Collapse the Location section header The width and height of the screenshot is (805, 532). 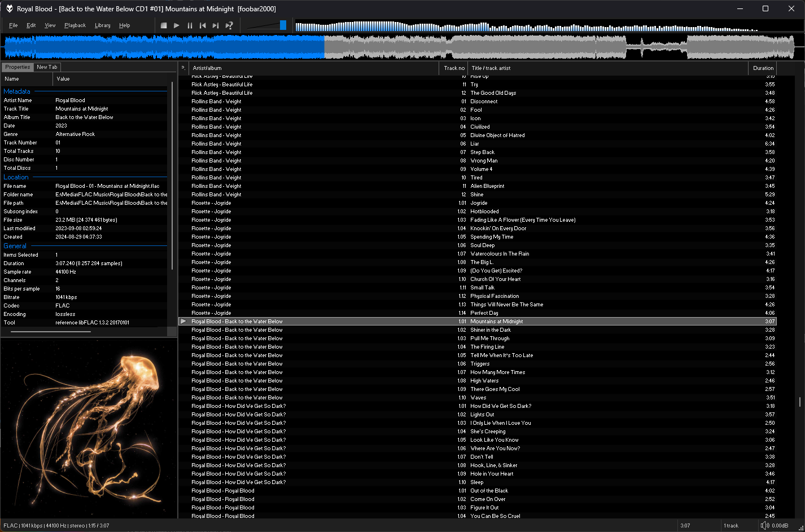[16, 177]
